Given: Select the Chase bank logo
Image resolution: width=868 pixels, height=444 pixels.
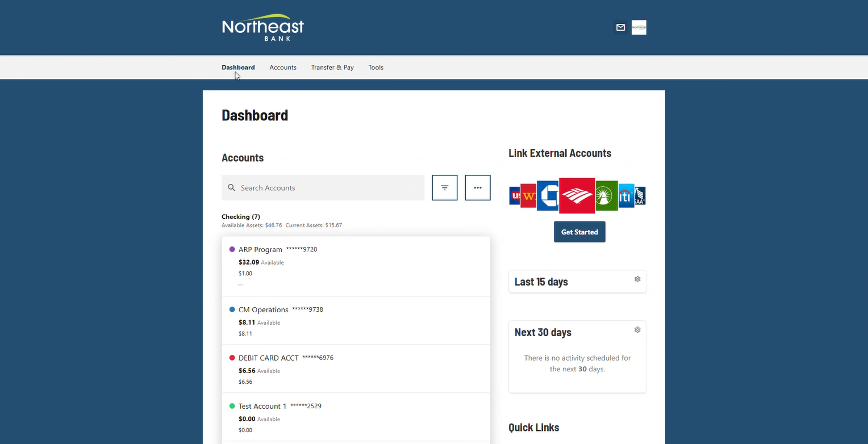Looking at the screenshot, I should click(548, 196).
